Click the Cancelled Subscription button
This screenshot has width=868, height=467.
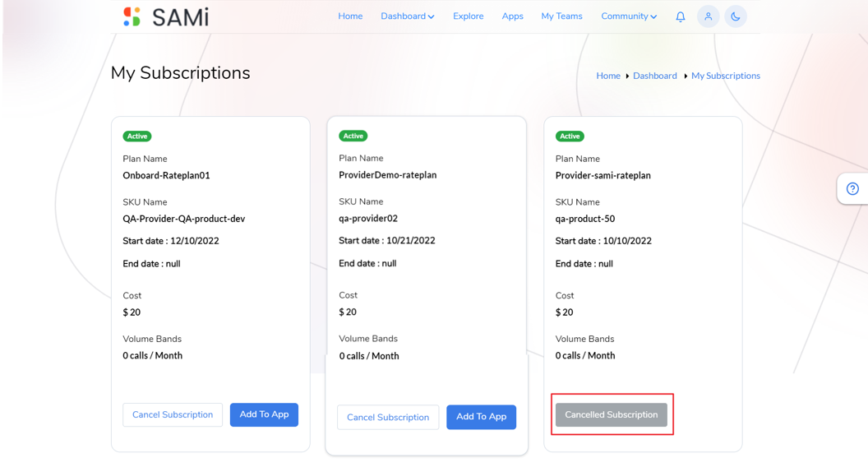(x=612, y=414)
